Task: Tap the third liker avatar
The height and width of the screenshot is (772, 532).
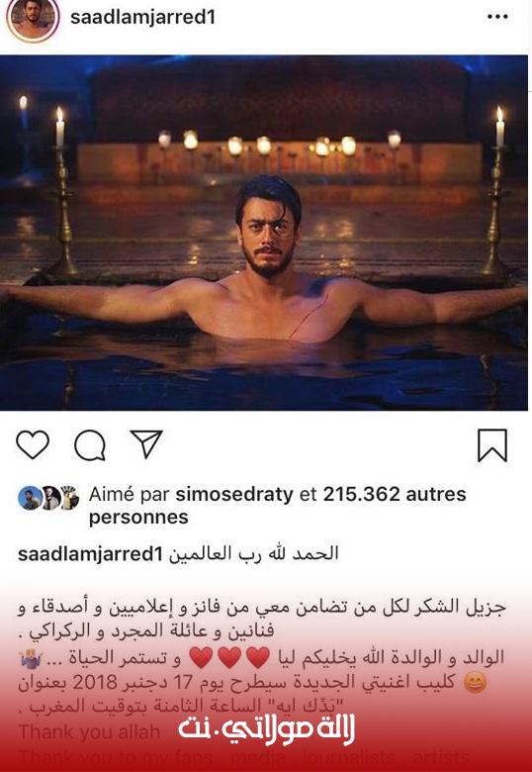Action: pyautogui.click(x=68, y=498)
